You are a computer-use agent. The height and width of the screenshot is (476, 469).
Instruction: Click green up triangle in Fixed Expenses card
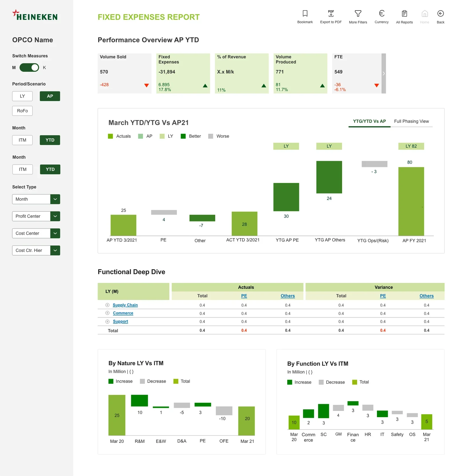coord(205,86)
